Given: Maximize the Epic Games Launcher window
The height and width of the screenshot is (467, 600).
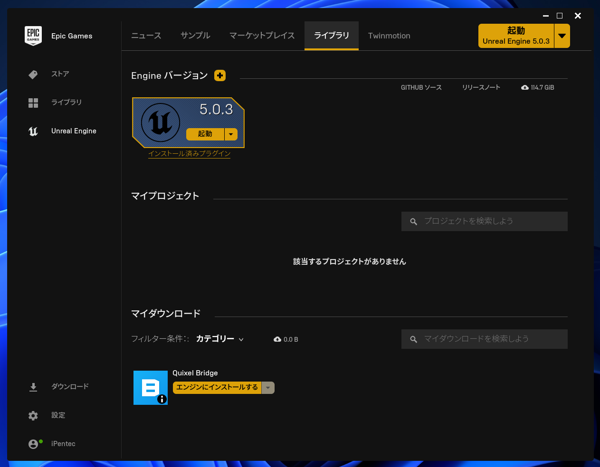Looking at the screenshot, I should (559, 16).
